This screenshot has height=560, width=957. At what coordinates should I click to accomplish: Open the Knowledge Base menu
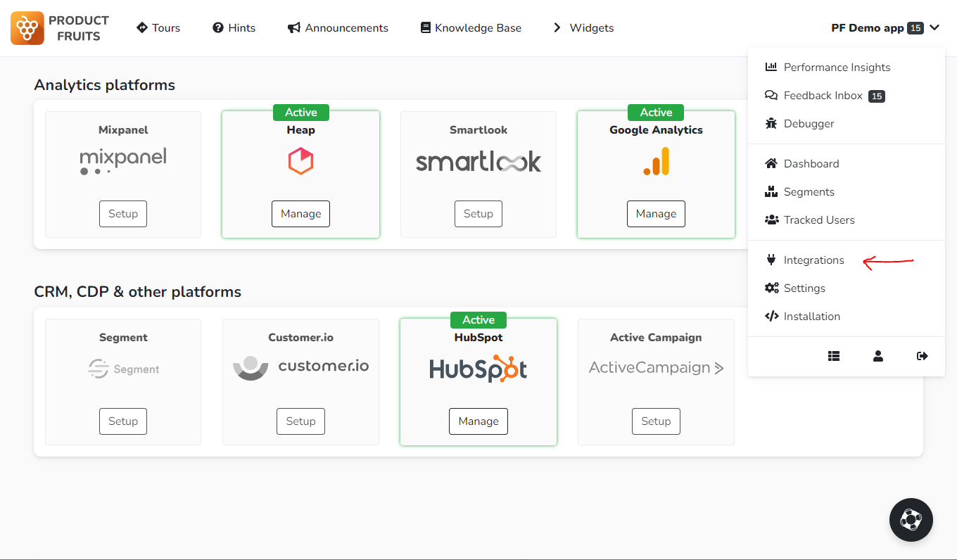pyautogui.click(x=471, y=27)
